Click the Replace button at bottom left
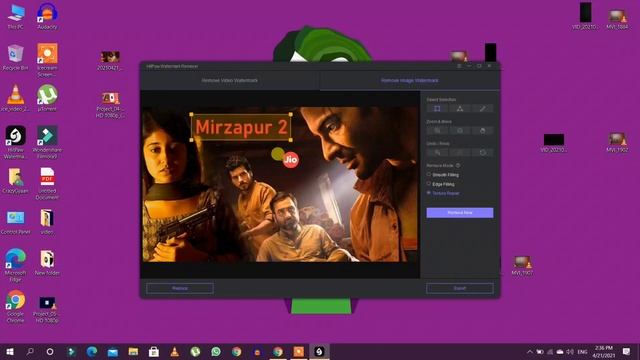The height and width of the screenshot is (360, 640). pos(180,288)
